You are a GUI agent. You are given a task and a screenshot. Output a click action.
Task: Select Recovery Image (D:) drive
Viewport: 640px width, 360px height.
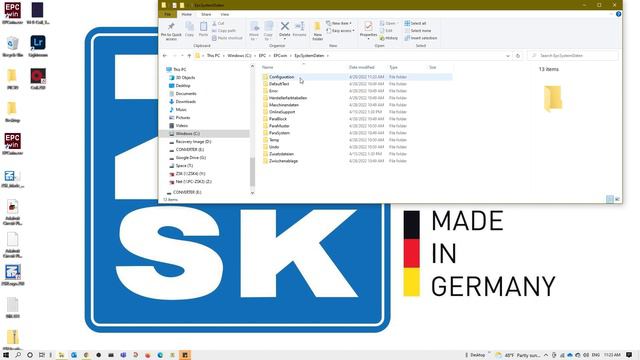pos(193,142)
